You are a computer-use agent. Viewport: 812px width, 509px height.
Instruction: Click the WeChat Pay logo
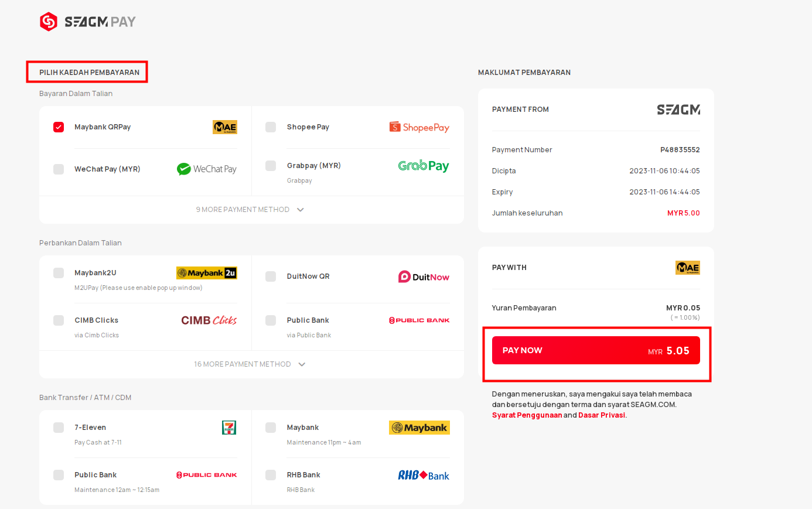207,169
